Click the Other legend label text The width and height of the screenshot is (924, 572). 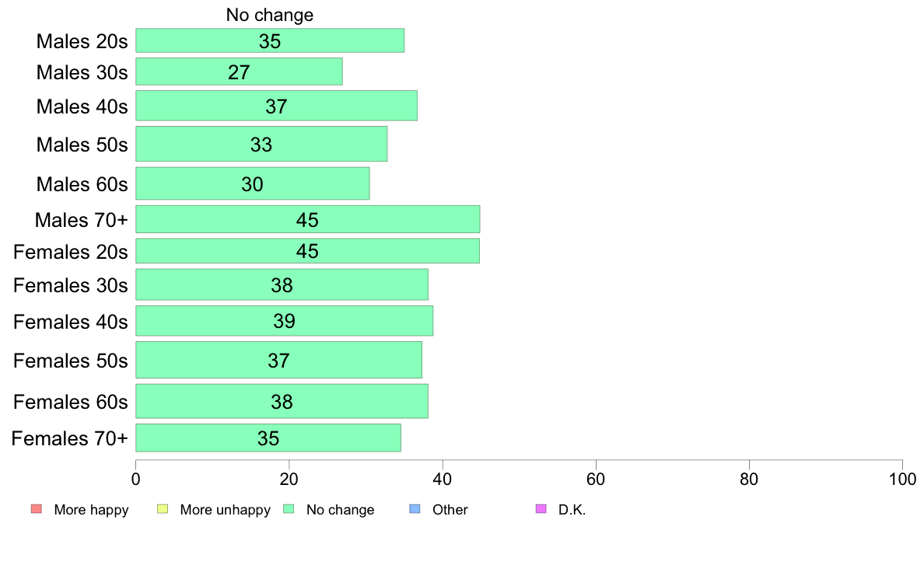pos(450,510)
